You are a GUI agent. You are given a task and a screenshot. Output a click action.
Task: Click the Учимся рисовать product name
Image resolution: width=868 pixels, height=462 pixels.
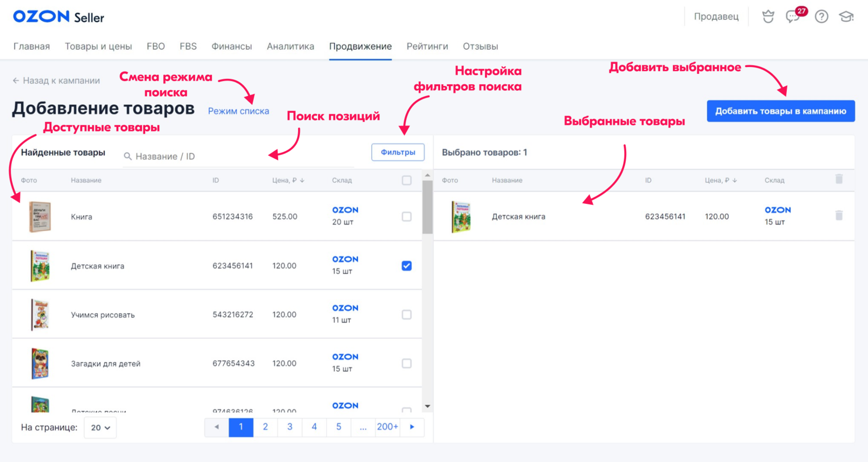click(x=103, y=314)
